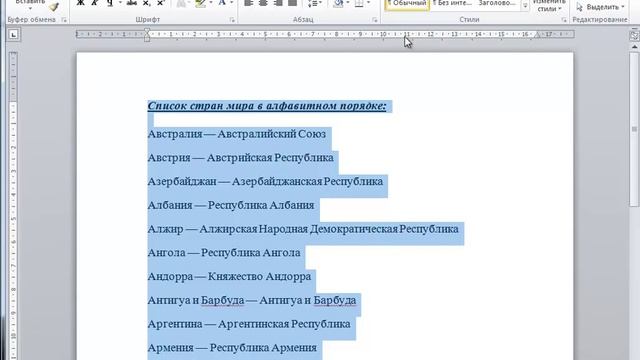Click the vertical scrollbar thumb

[x=634, y=129]
